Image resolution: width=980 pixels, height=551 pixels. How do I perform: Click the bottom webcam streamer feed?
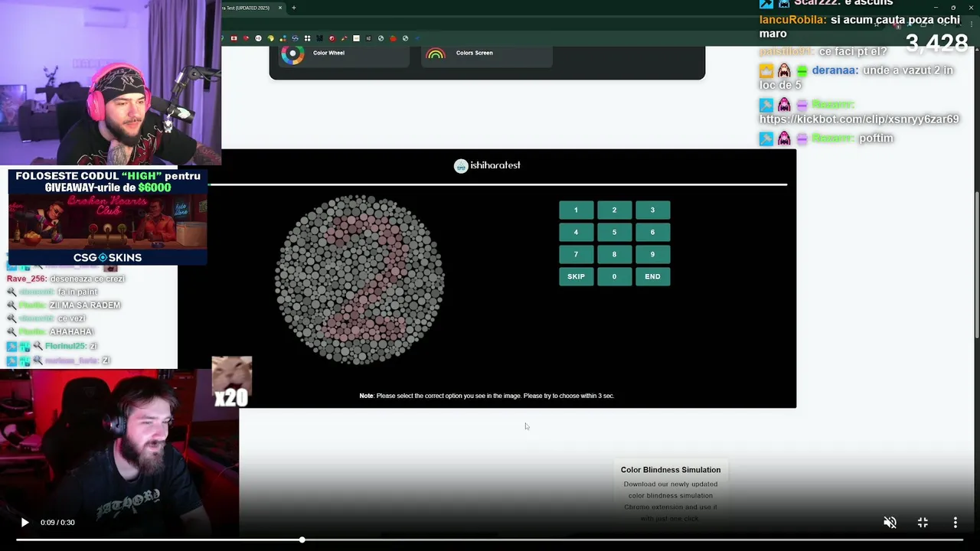coord(119,452)
